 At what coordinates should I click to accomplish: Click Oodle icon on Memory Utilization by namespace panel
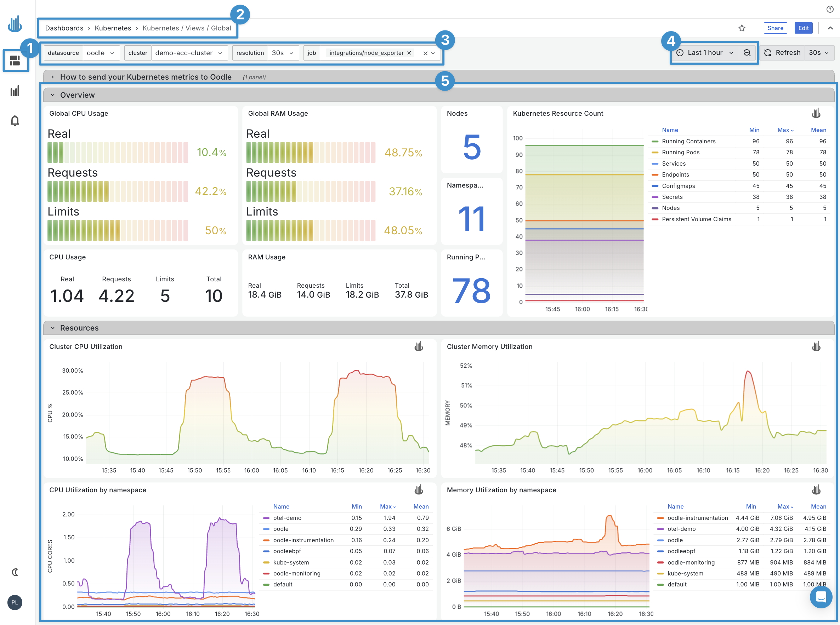pyautogui.click(x=816, y=489)
